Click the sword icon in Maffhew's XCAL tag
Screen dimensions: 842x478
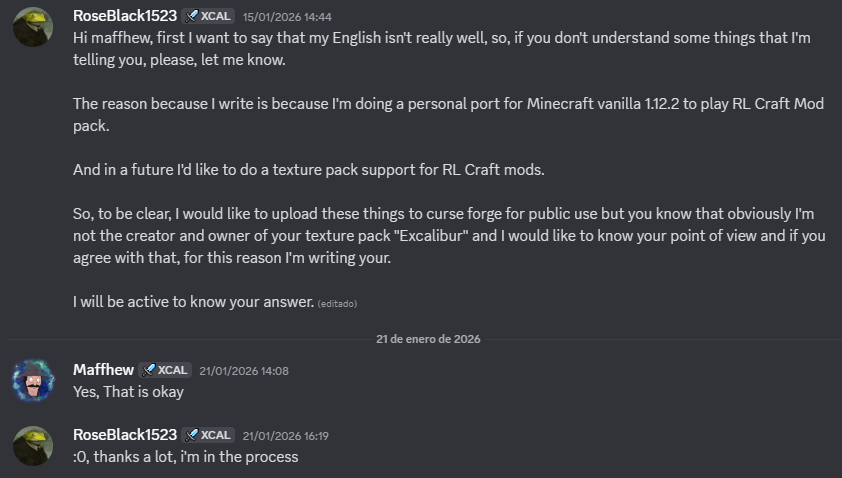click(149, 371)
